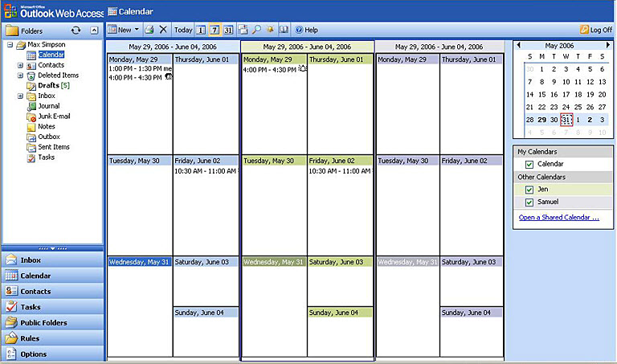Collapse the Folders pane arrow
The height and width of the screenshot is (364, 617).
pos(94,31)
